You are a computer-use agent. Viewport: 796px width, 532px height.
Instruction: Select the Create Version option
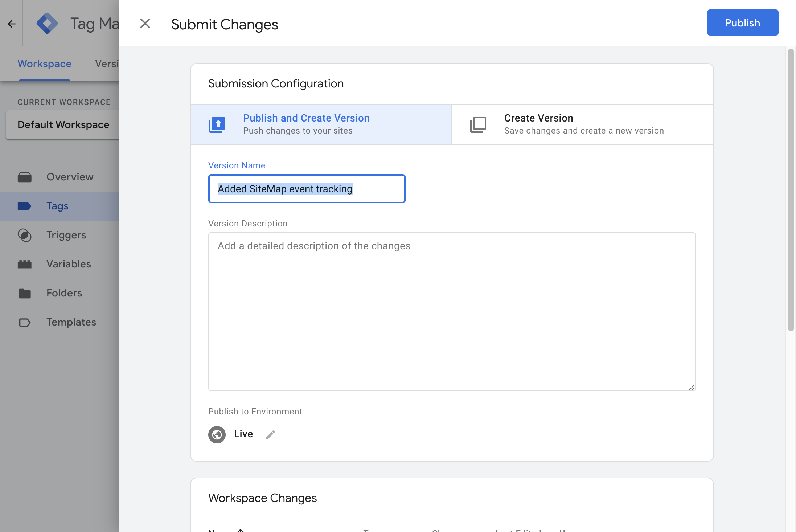(x=582, y=124)
